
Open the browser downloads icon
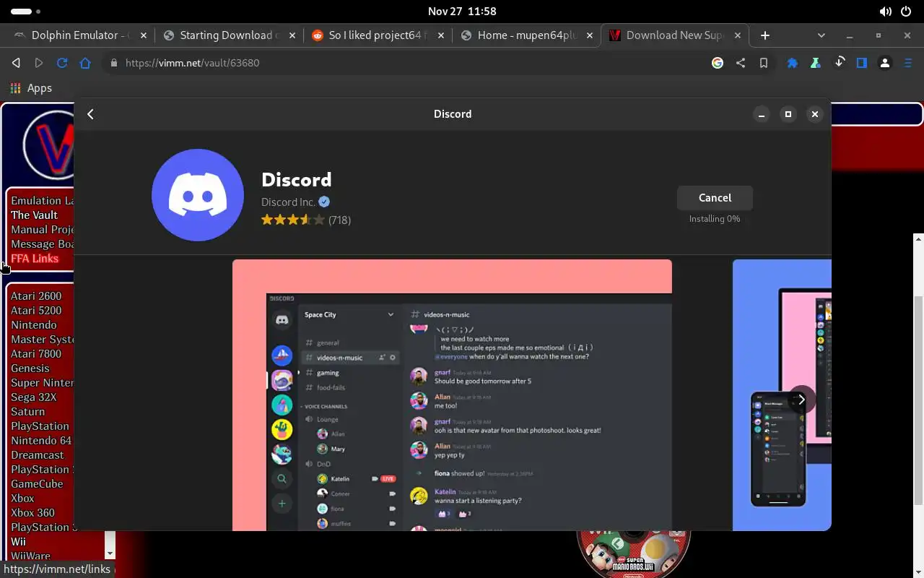click(839, 63)
